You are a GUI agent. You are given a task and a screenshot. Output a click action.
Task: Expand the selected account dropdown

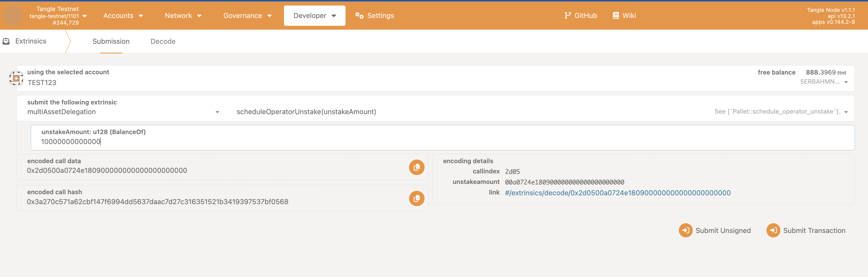846,82
